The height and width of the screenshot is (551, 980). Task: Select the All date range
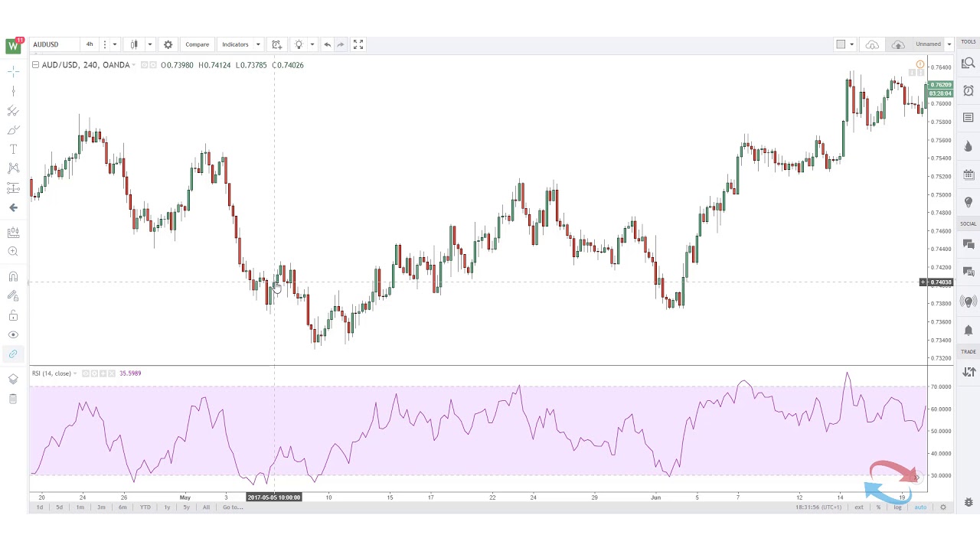(x=206, y=507)
